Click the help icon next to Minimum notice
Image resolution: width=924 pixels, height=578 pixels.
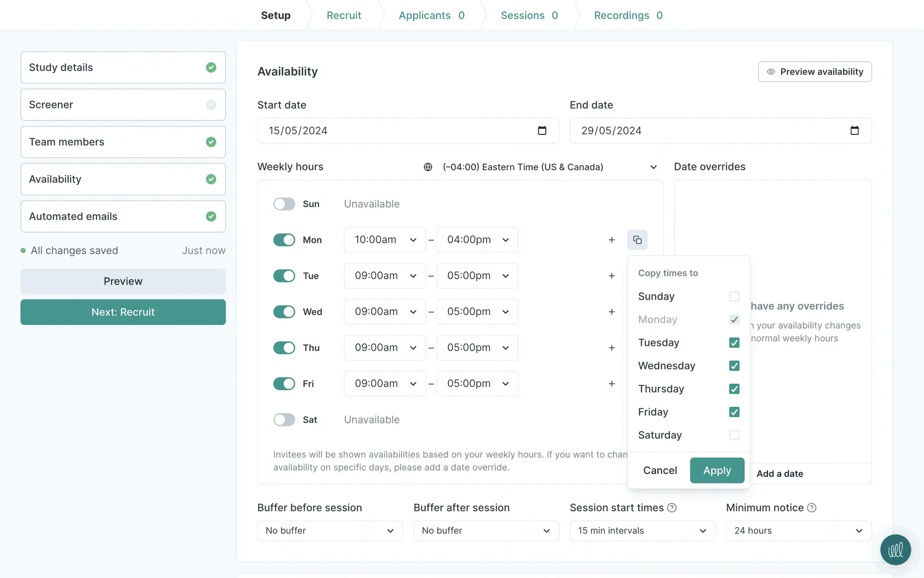pos(812,508)
